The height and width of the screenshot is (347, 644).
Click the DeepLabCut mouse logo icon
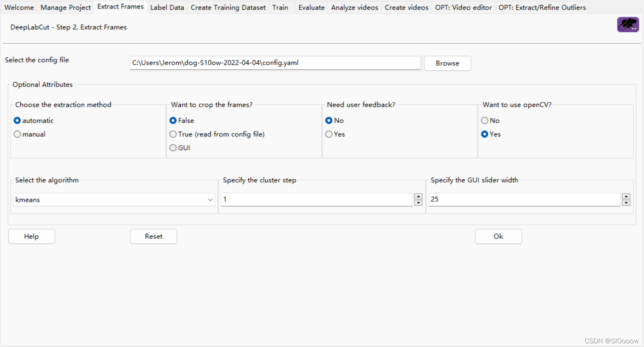click(x=628, y=25)
